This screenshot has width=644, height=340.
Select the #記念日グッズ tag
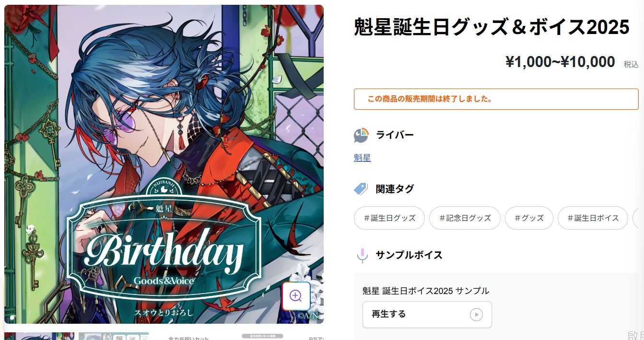click(465, 218)
